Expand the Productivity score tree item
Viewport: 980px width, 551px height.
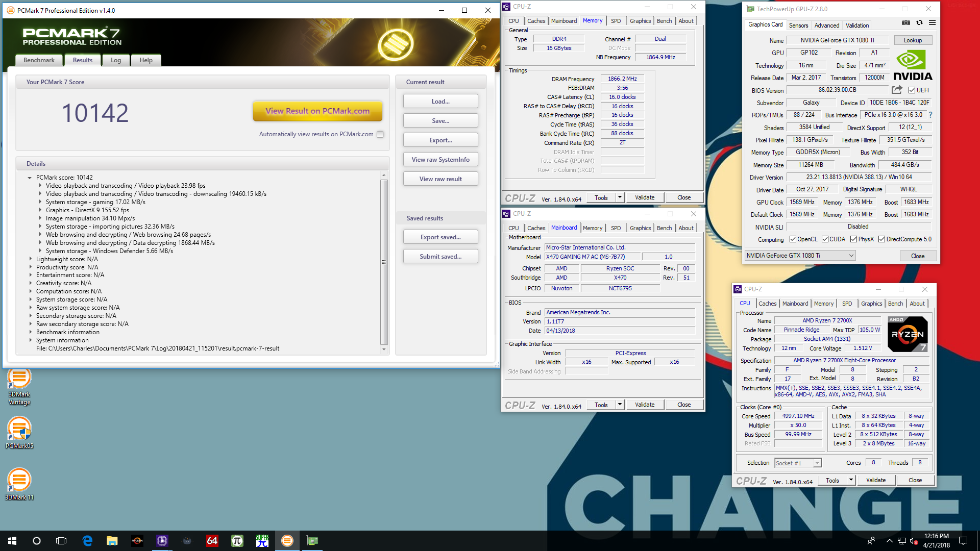30,267
